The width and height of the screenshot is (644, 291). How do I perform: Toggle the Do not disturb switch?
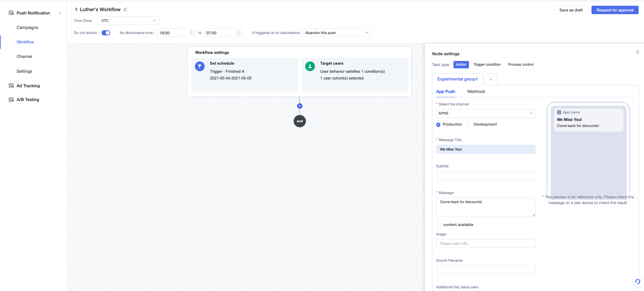[106, 33]
